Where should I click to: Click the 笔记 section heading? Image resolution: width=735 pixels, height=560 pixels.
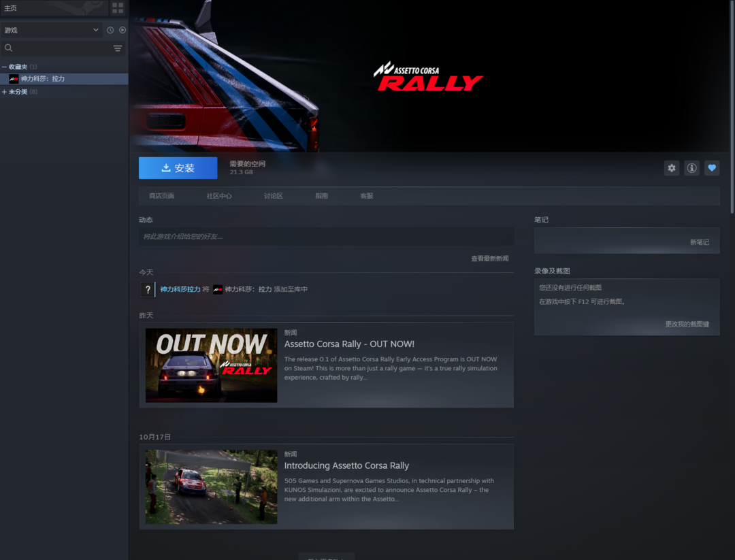click(x=542, y=220)
